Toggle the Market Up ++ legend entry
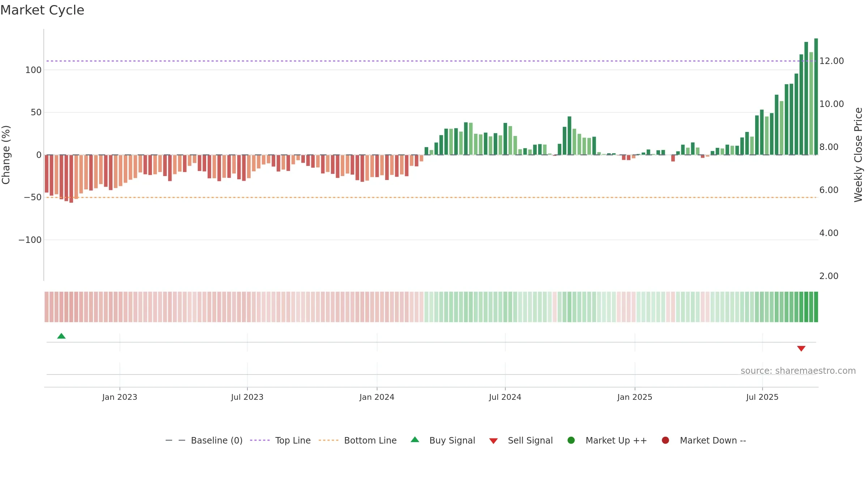This screenshot has height=488, width=868. [x=607, y=440]
